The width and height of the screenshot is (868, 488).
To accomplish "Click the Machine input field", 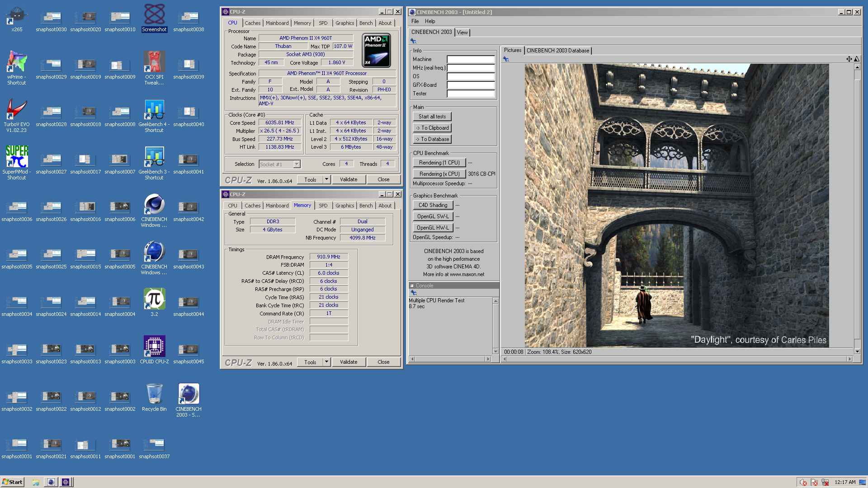I will (471, 59).
